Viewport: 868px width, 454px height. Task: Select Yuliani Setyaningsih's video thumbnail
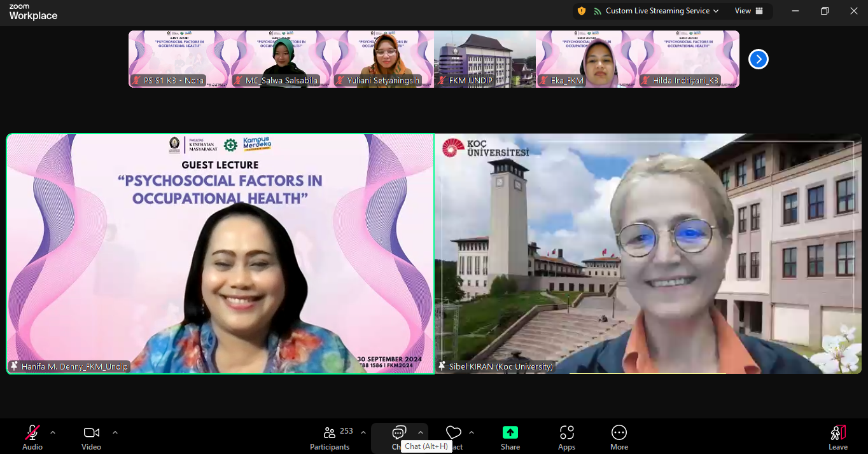(x=383, y=59)
